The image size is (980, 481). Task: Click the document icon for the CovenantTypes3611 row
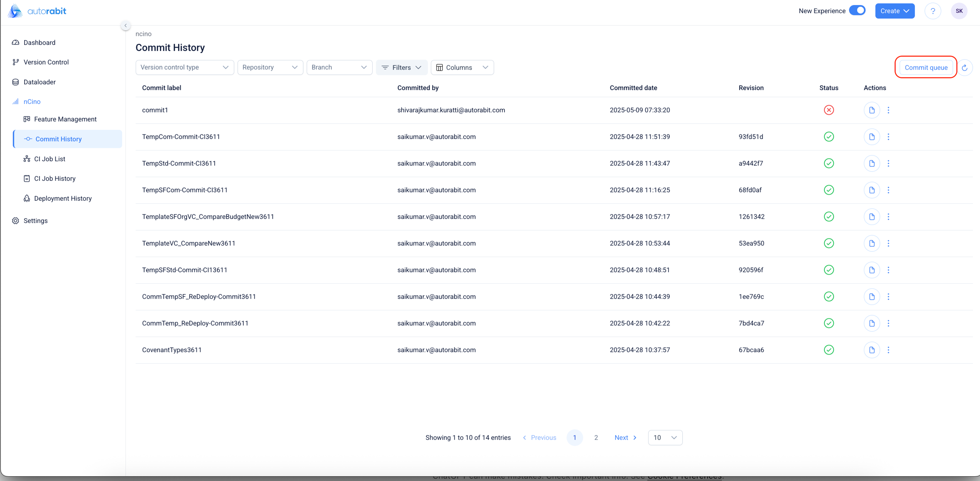click(872, 350)
